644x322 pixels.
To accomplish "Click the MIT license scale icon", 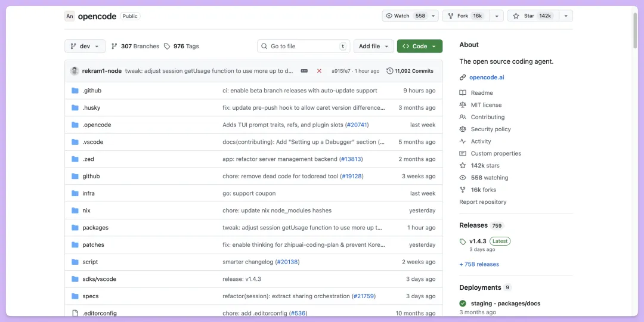I will tap(463, 105).
